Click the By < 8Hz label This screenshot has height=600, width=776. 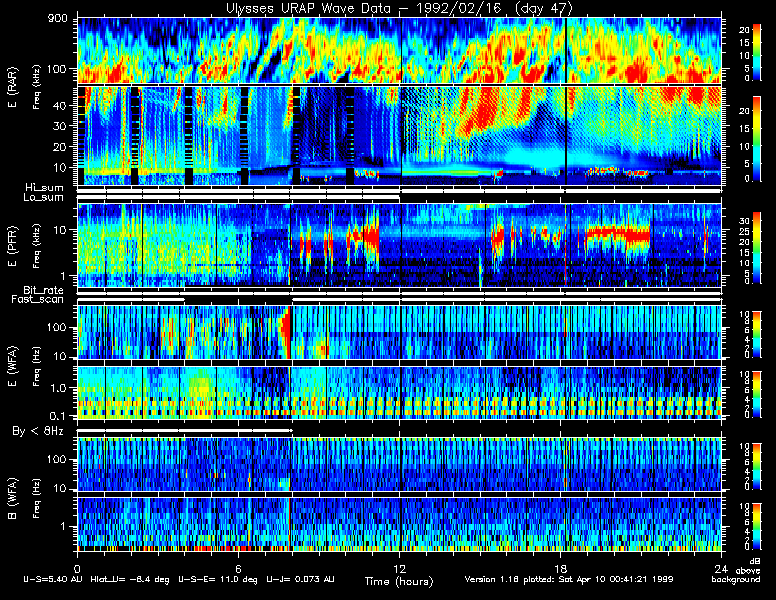(38, 431)
